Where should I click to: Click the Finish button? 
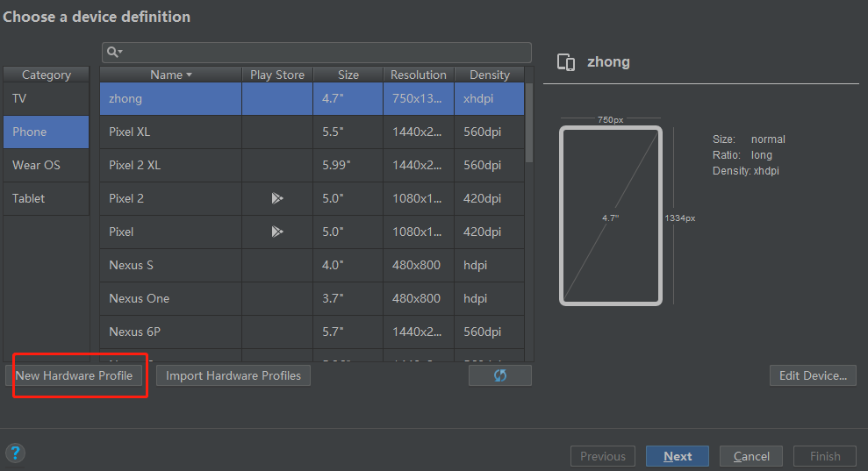(825, 456)
